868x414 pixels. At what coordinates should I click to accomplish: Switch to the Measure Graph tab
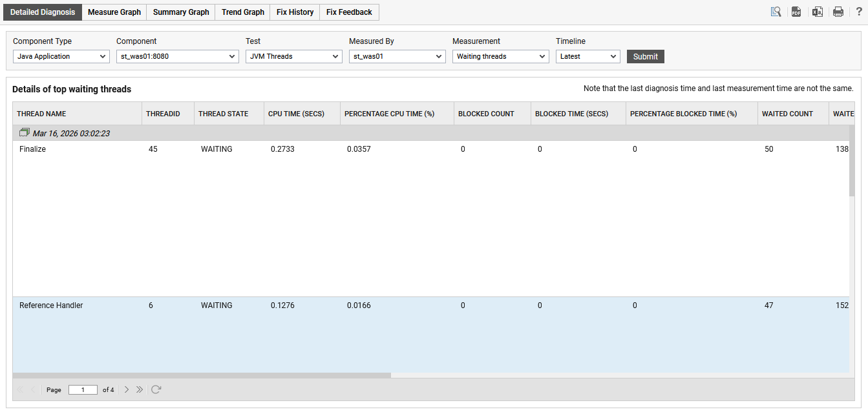click(x=114, y=12)
